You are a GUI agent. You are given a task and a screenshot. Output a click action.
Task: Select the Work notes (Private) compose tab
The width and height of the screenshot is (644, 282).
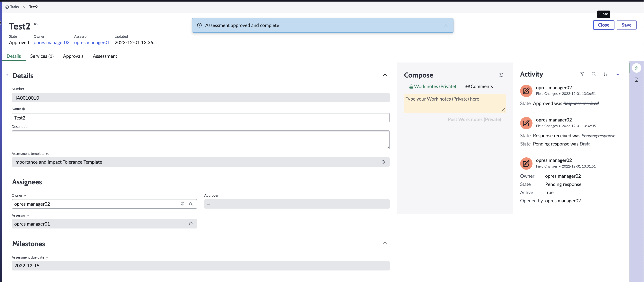(432, 87)
